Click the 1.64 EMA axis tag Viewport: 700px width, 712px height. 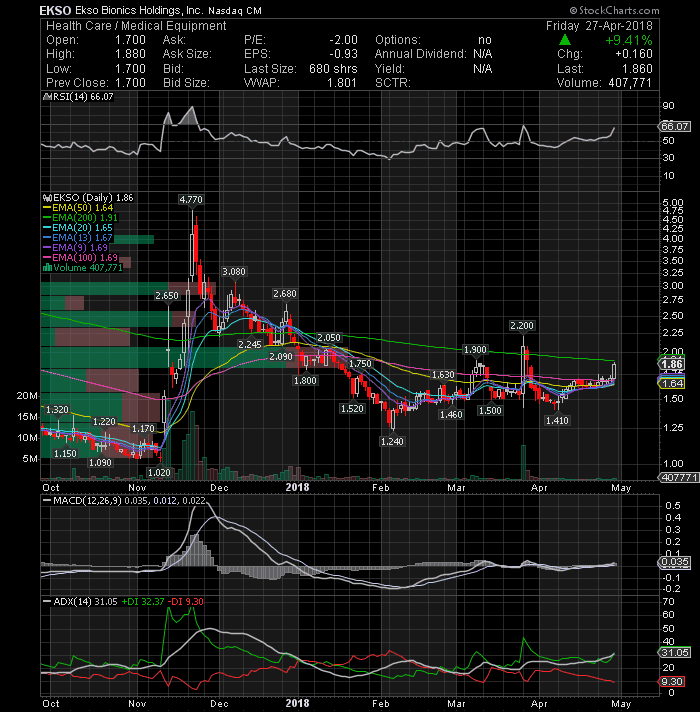(x=672, y=384)
